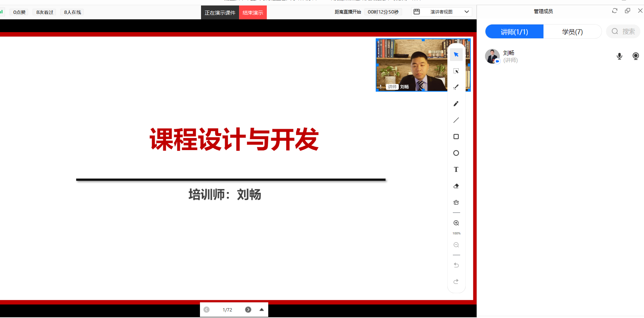Switch to the 学员(7) tab
Viewport: 644px width, 318px height.
[572, 32]
